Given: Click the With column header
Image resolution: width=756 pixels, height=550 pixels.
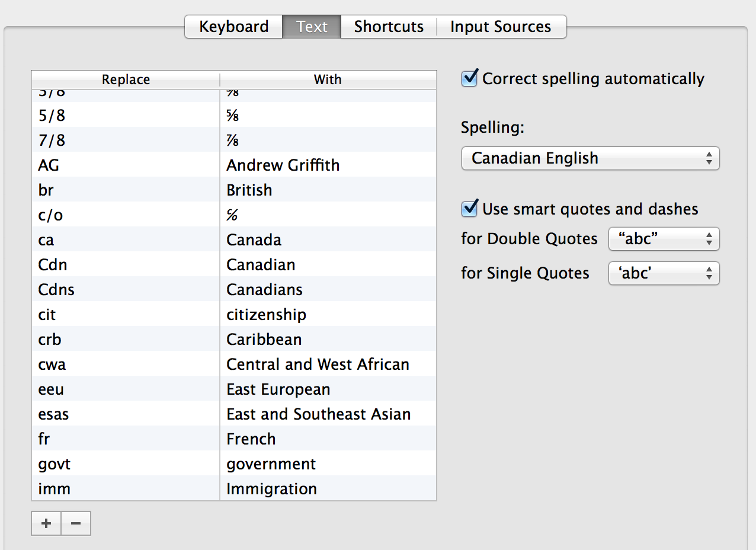Looking at the screenshot, I should point(328,79).
